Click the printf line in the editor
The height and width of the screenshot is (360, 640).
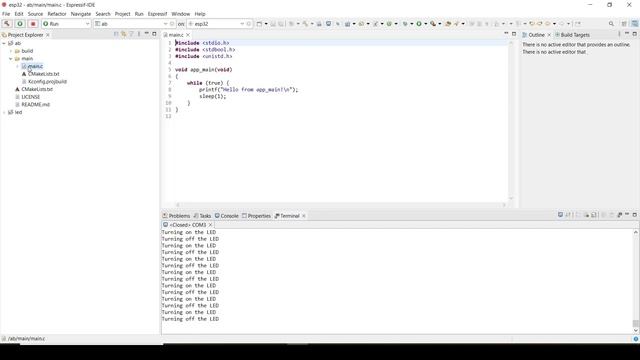(x=249, y=89)
